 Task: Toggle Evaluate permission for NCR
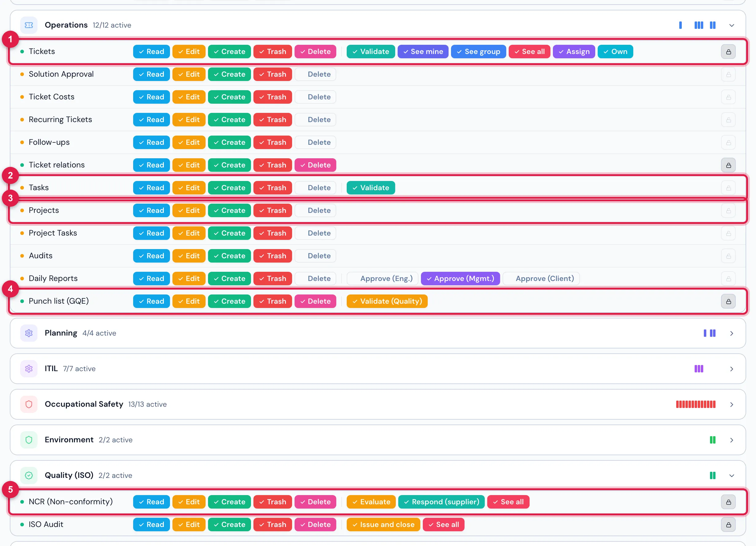(371, 502)
